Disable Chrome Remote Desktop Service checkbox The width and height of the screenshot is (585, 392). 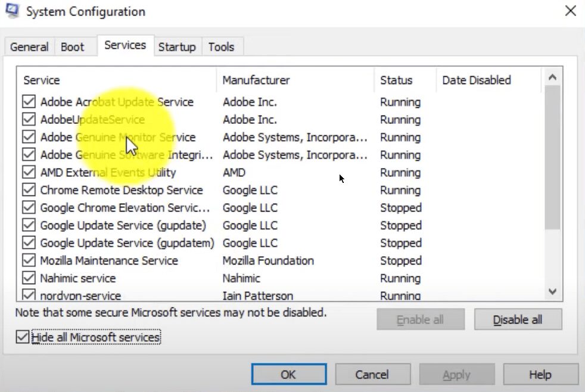point(29,189)
